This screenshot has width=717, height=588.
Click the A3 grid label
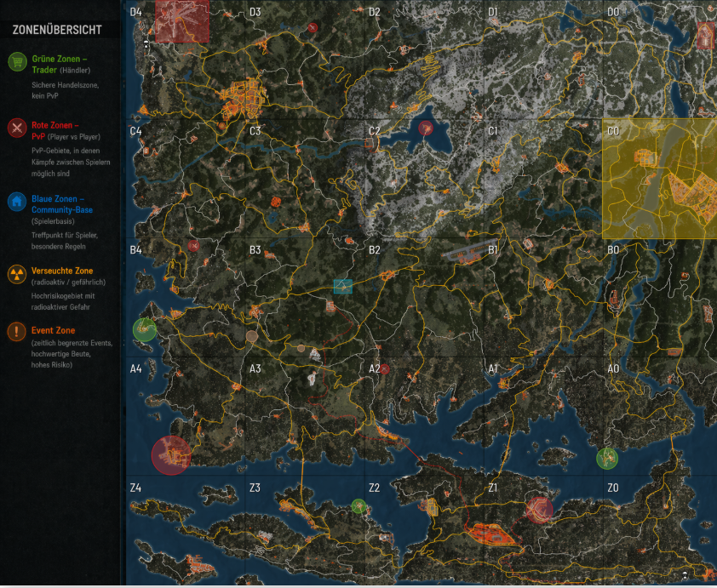point(255,368)
